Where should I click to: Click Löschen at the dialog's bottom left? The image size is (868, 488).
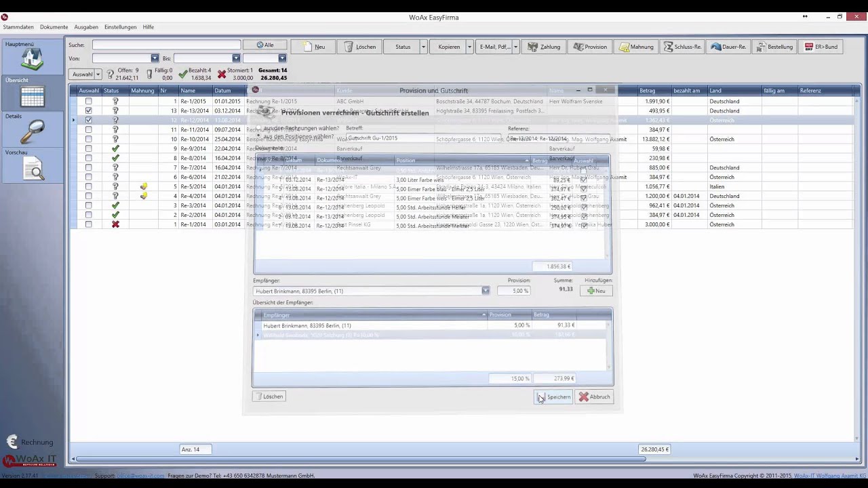click(x=269, y=396)
